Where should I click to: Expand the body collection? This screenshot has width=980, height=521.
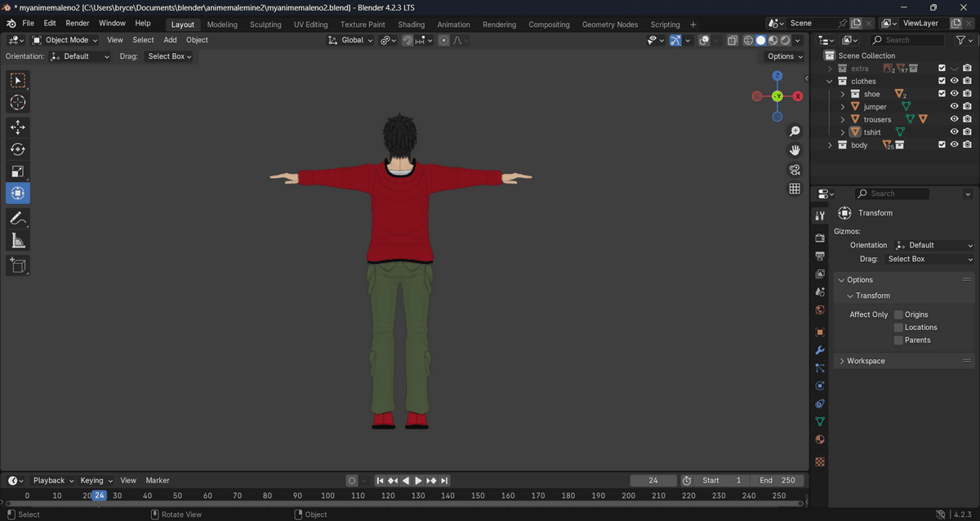(x=831, y=145)
